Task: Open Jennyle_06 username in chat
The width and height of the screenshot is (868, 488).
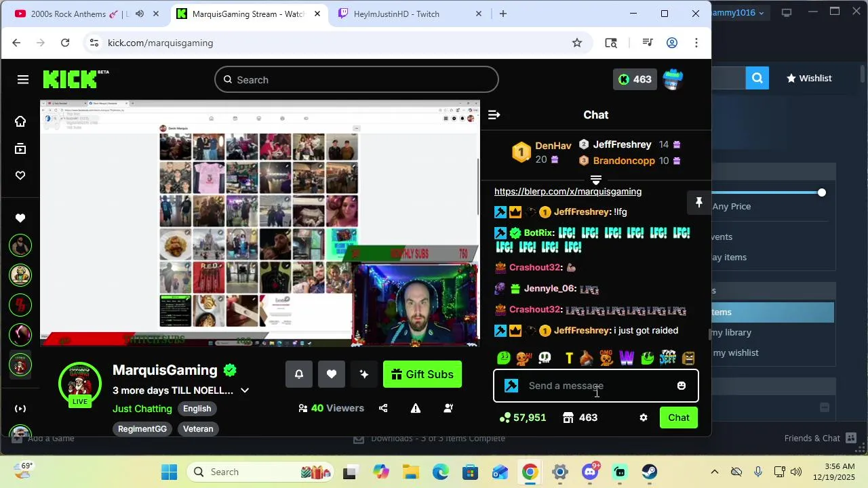Action: (550, 289)
